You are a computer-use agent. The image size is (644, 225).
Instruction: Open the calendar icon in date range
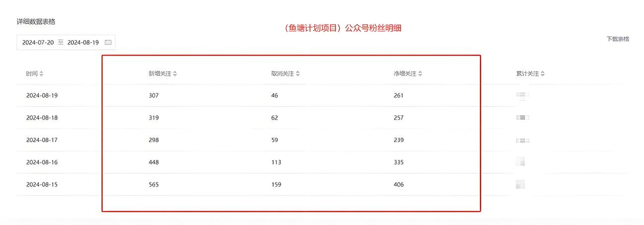(x=108, y=42)
